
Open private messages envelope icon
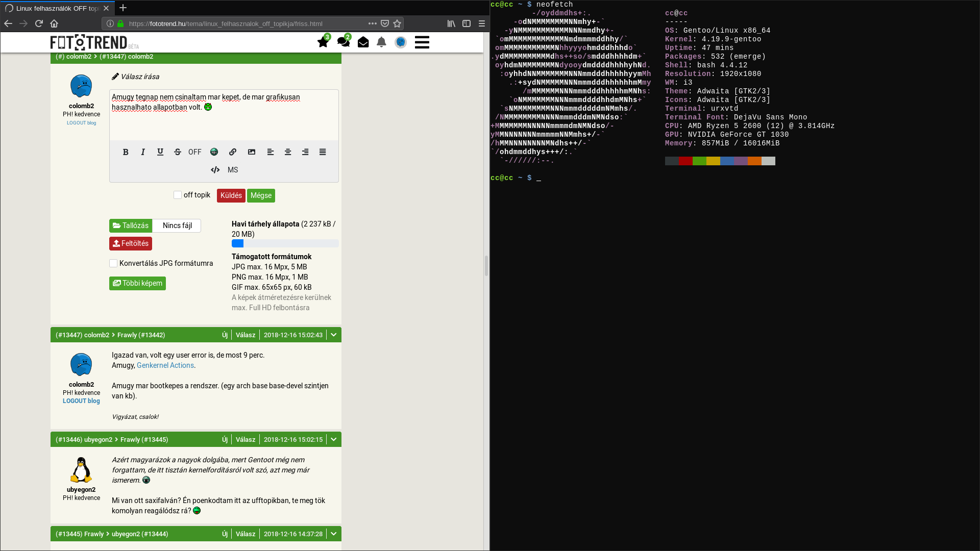(363, 42)
